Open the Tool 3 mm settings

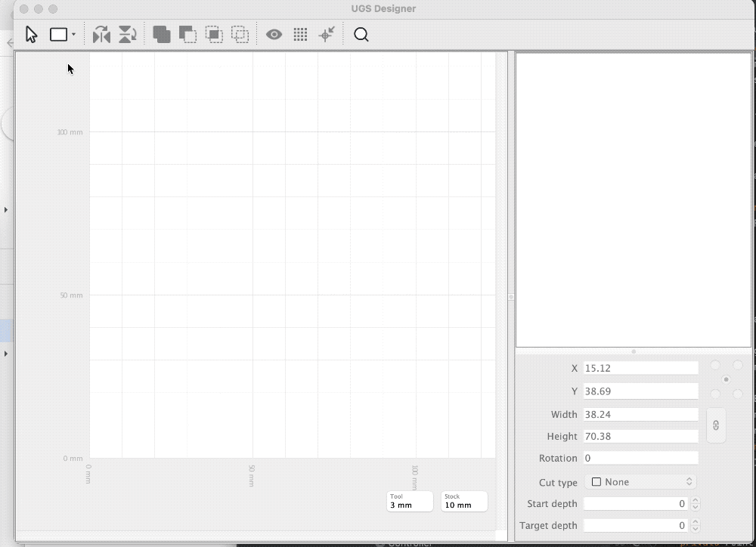[x=409, y=501]
